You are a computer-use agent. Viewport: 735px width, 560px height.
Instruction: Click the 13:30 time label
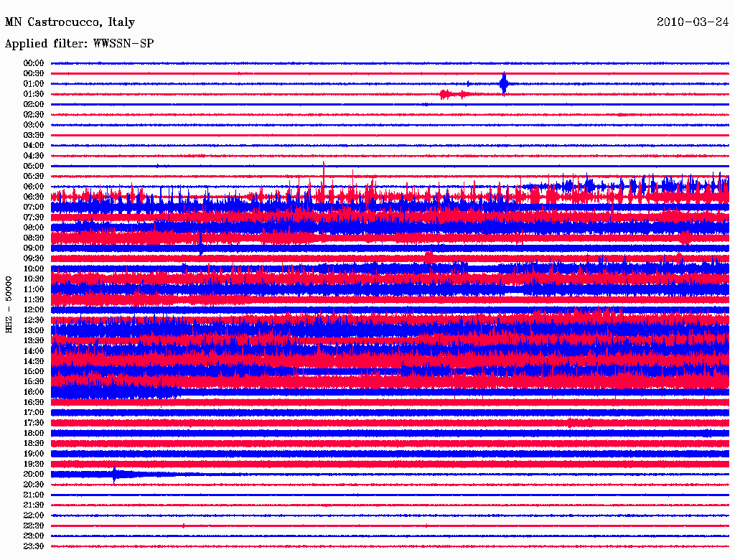pos(34,341)
